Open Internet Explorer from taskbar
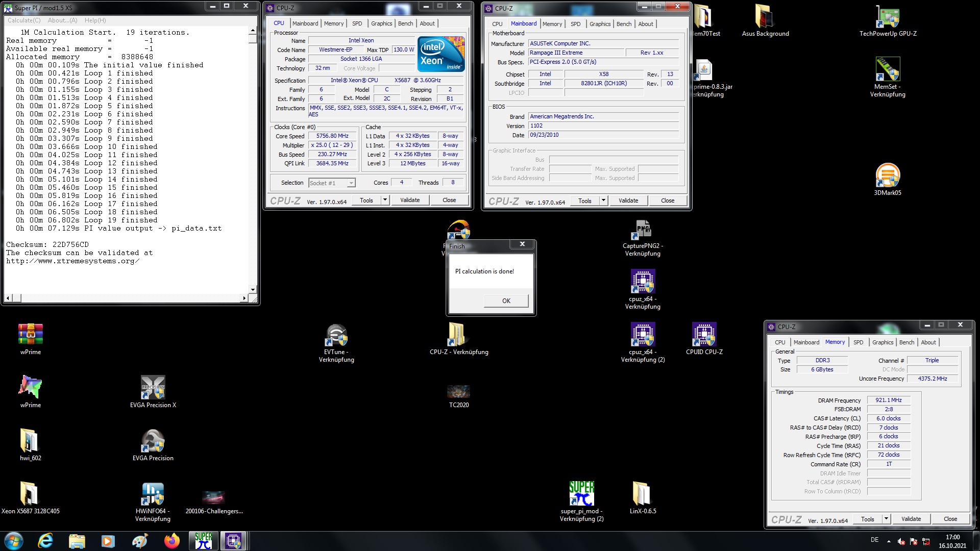The height and width of the screenshot is (551, 980). pos(46,540)
